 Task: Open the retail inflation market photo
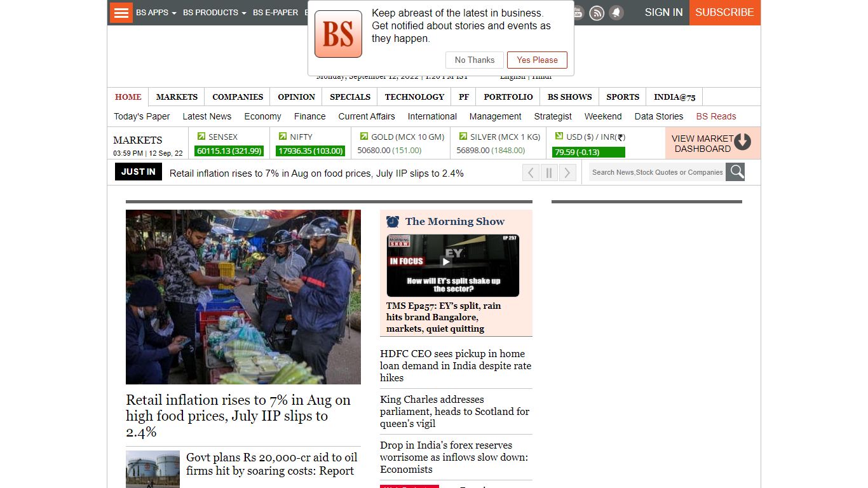click(x=243, y=297)
